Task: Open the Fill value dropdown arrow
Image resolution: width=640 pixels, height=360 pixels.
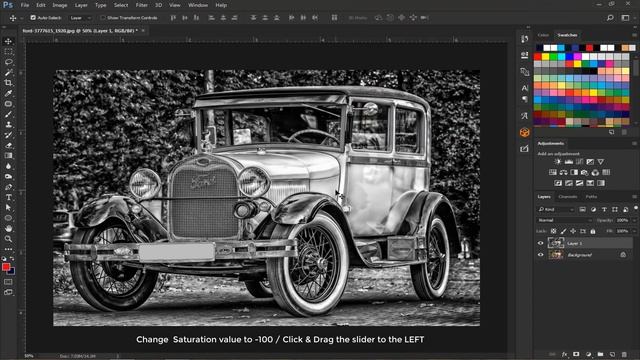Action: tap(634, 231)
